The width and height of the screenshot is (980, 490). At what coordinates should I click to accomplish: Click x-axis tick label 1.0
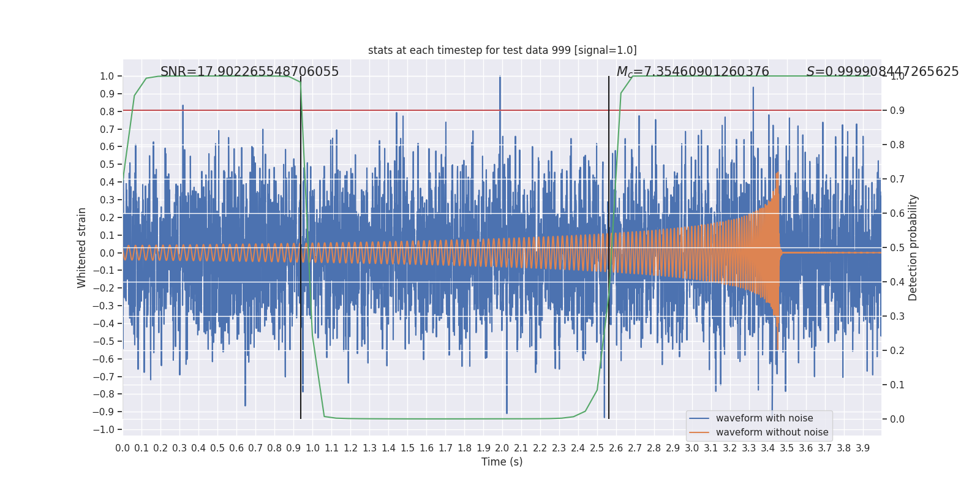312,448
